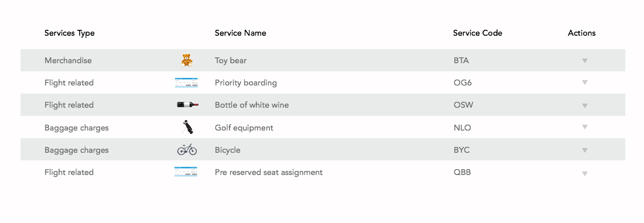
Task: Expand actions arrow for Bicycle row
Action: tap(585, 150)
